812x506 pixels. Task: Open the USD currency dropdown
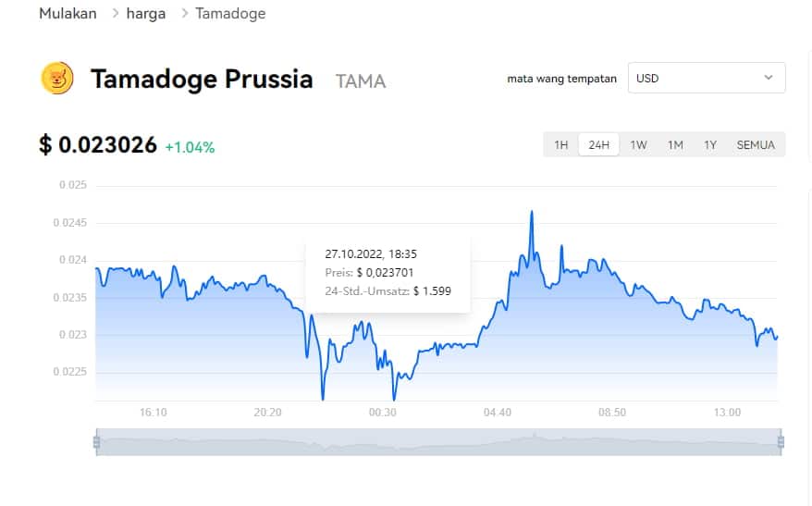click(x=707, y=79)
